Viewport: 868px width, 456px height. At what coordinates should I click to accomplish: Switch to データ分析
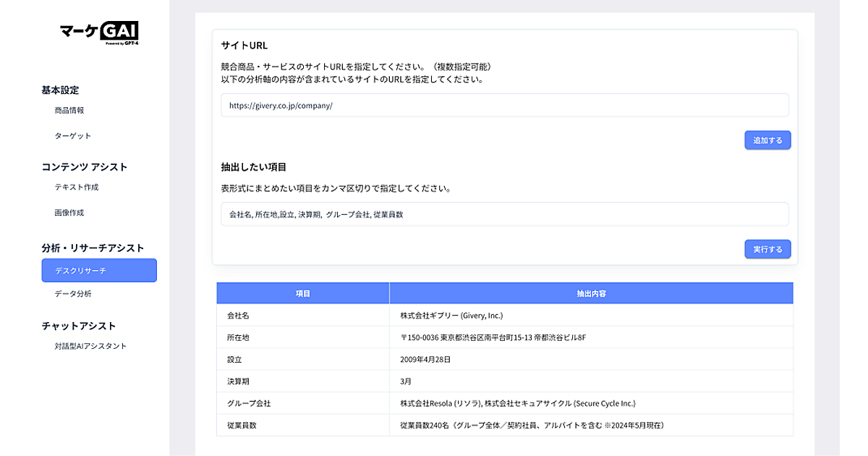[x=73, y=294]
